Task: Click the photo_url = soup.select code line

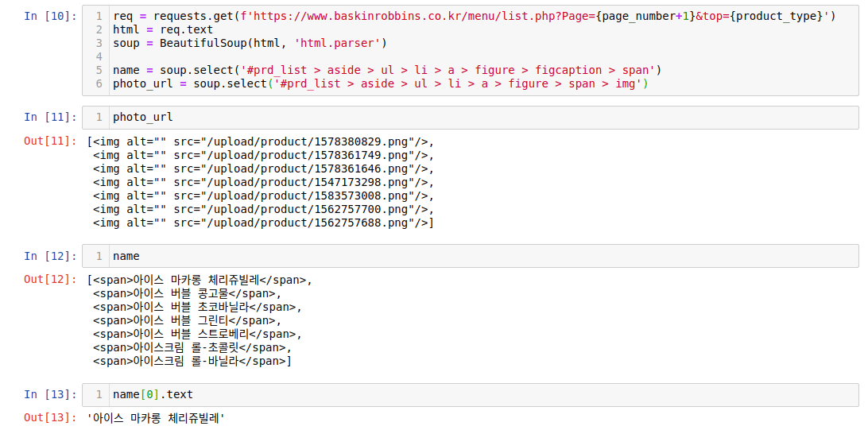Action: (380, 83)
